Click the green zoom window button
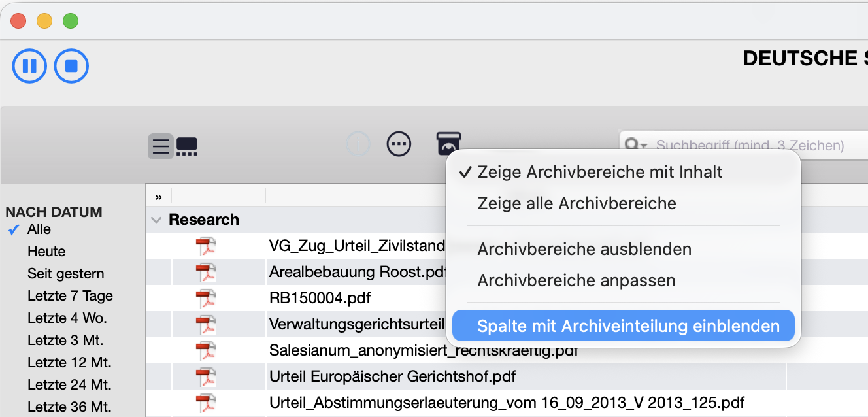Viewport: 868px width, 417px height. [71, 21]
